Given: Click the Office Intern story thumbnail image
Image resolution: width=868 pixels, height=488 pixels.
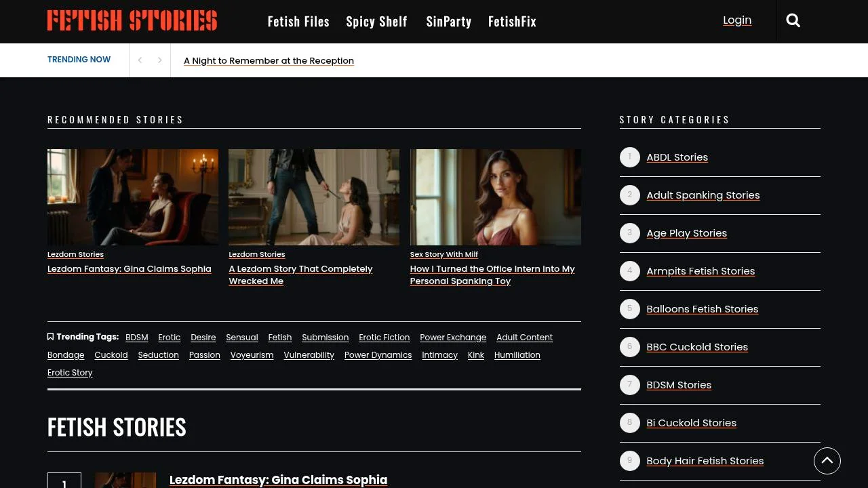Looking at the screenshot, I should pos(495,197).
